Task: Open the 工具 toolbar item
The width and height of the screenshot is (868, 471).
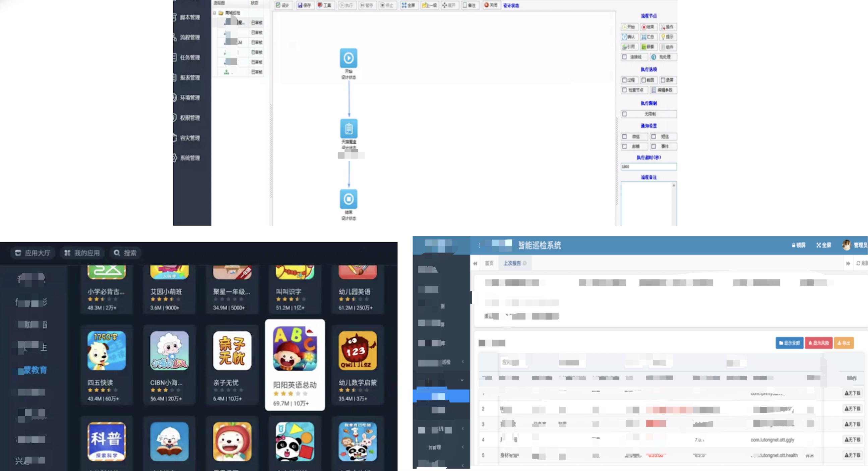Action: pos(325,5)
